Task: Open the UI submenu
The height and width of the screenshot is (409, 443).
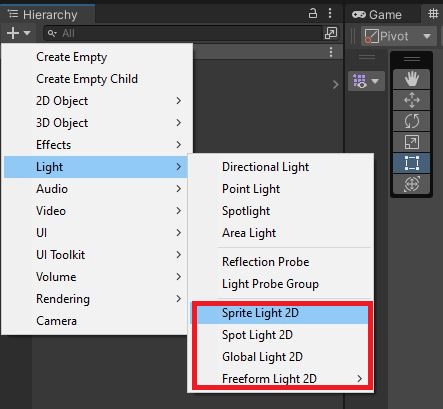Action: (x=96, y=233)
